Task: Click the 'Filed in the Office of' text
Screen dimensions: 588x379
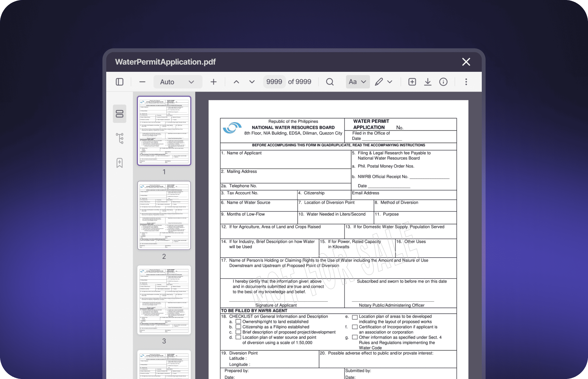Action: point(371,133)
